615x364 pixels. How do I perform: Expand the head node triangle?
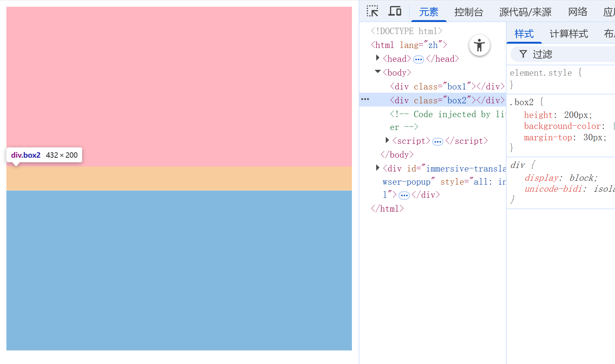pos(378,58)
